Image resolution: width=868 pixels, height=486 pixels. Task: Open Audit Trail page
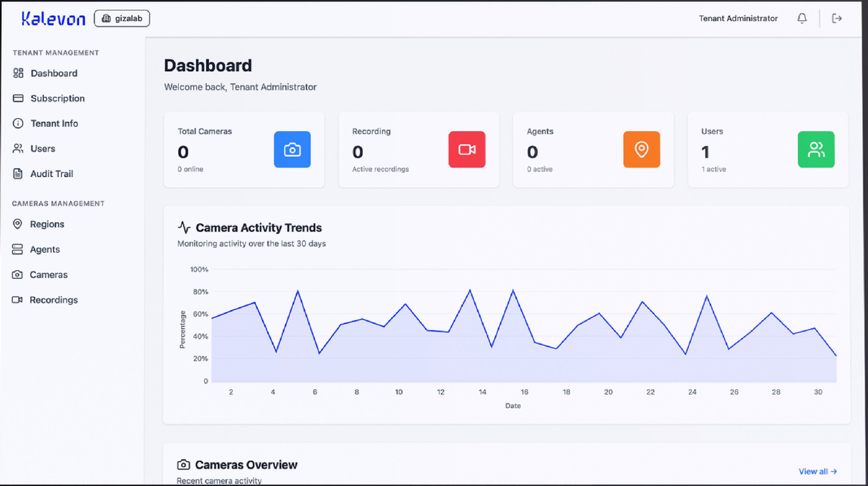52,174
